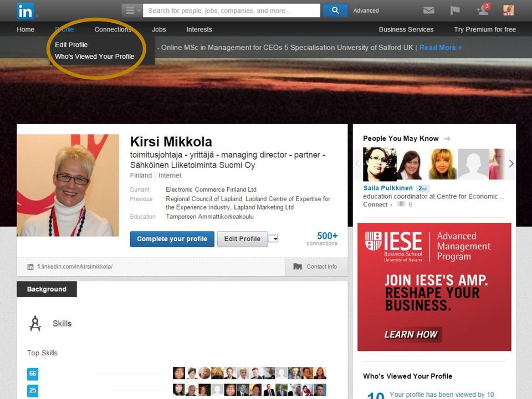
Task: Select the Background section tab
Action: pos(47,289)
